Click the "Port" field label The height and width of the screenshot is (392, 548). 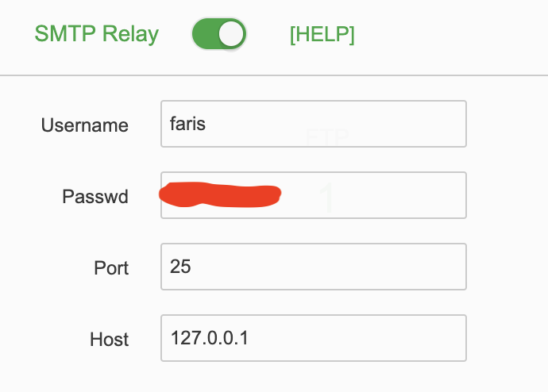111,267
